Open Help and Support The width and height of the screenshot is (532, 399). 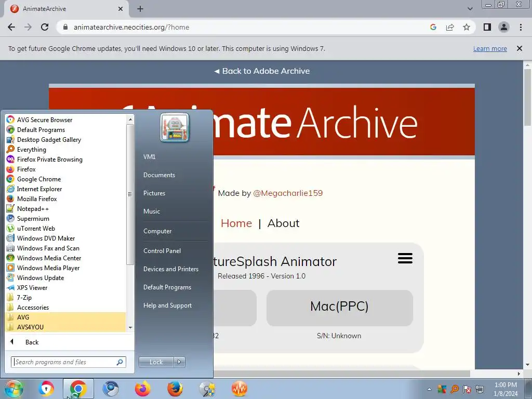tap(167, 305)
